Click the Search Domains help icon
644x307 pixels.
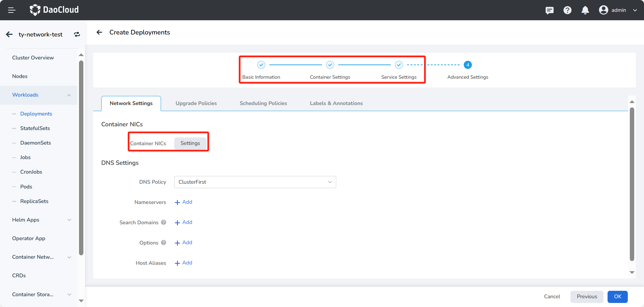(164, 222)
